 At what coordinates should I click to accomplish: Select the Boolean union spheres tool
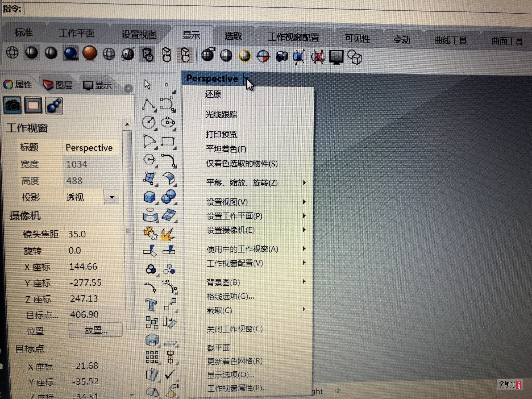[x=169, y=197]
